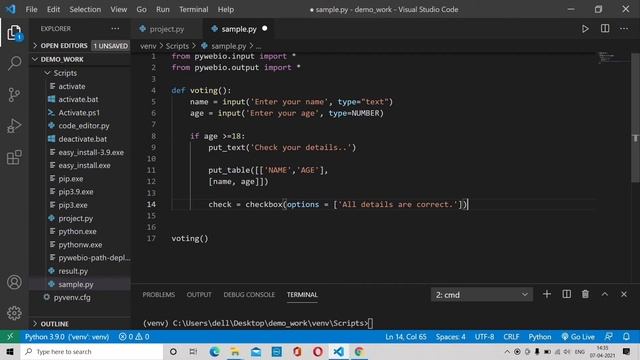Click remote window indicator in status bar
The image size is (640, 360).
(10, 337)
